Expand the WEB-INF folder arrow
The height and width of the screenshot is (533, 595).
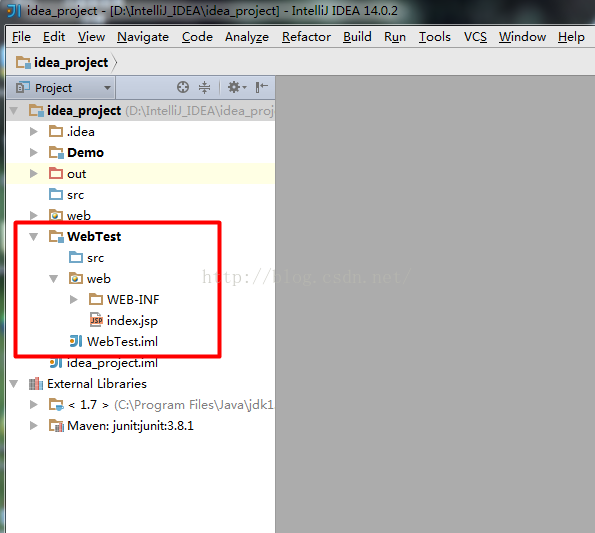(x=74, y=300)
